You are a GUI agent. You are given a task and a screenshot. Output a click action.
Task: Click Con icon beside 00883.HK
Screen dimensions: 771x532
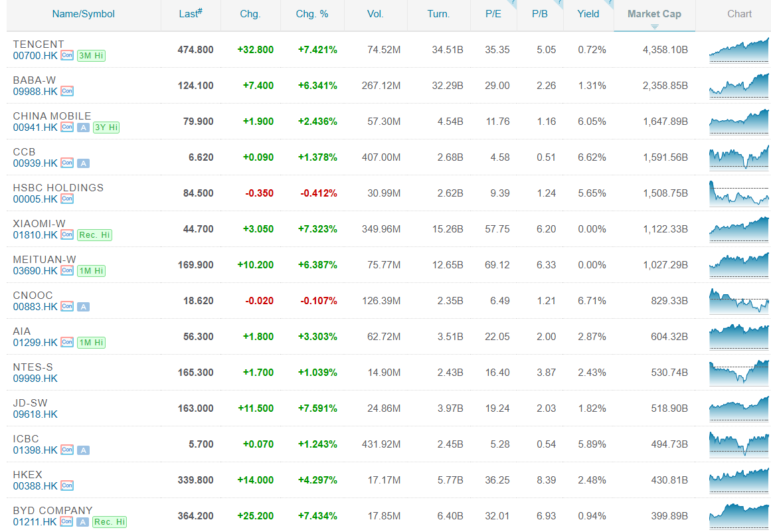point(67,307)
